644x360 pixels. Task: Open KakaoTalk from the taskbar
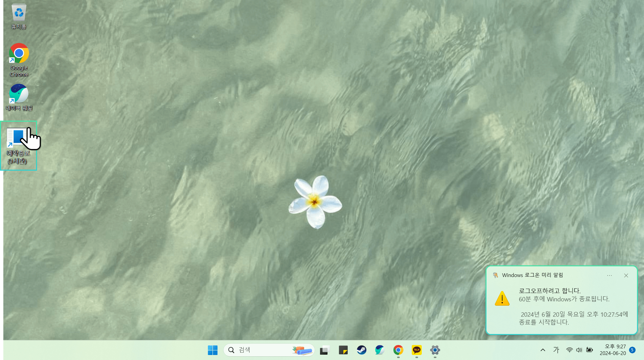tap(416, 350)
